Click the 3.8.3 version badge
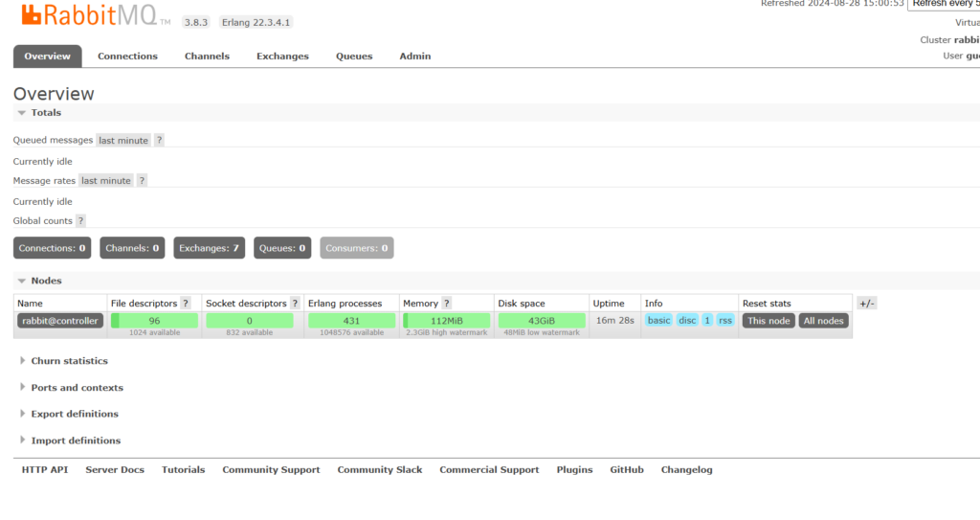The image size is (980, 520). [x=195, y=23]
